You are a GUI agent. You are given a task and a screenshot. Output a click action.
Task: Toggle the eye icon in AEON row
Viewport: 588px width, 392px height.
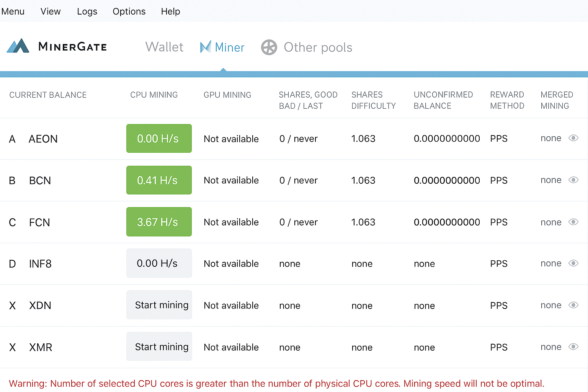coord(573,138)
